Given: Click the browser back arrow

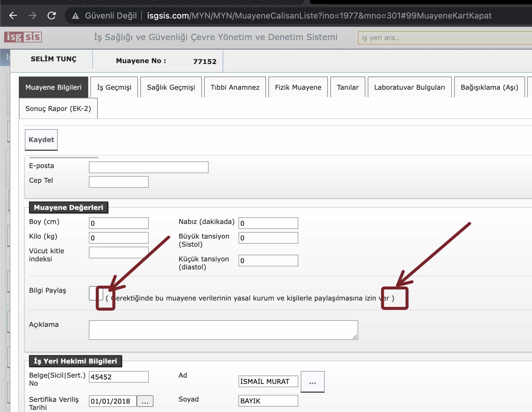Looking at the screenshot, I should click(13, 16).
